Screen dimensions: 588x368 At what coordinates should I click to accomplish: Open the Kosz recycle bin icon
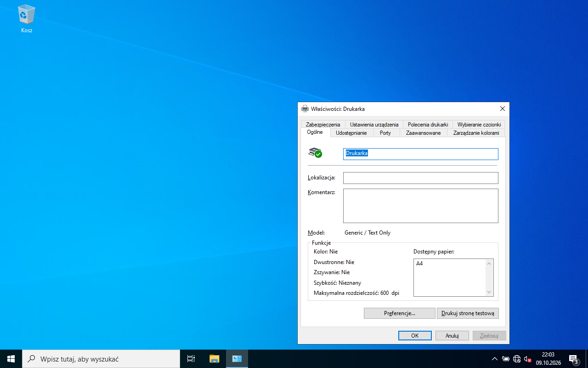[26, 19]
